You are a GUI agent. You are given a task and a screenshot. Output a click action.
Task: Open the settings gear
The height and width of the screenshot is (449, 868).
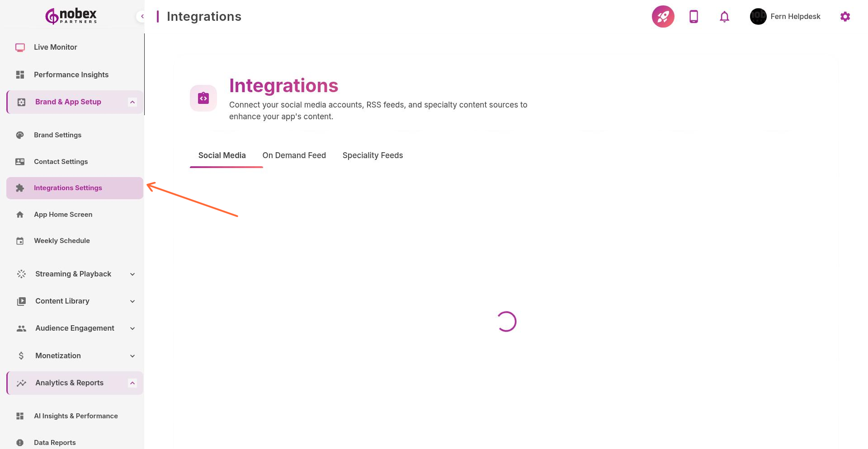845,16
